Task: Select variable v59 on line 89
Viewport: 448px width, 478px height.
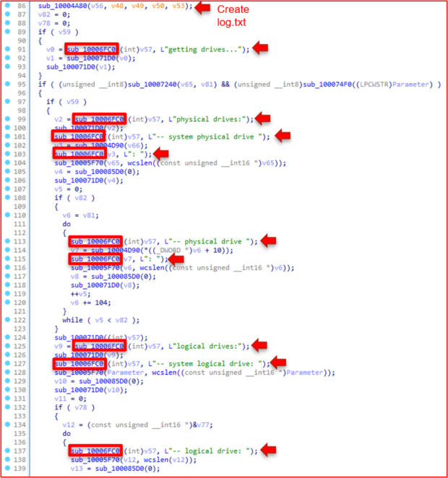Action: click(x=64, y=32)
